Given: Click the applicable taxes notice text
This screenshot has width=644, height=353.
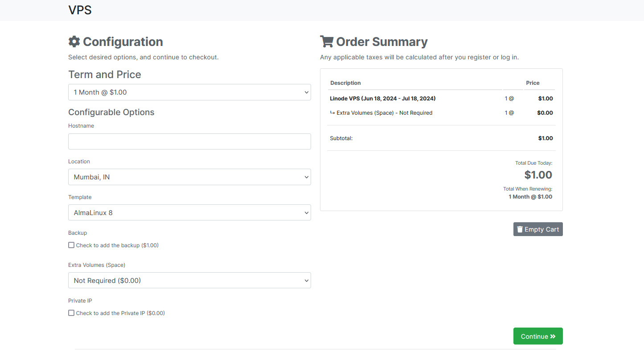Looking at the screenshot, I should tap(419, 57).
